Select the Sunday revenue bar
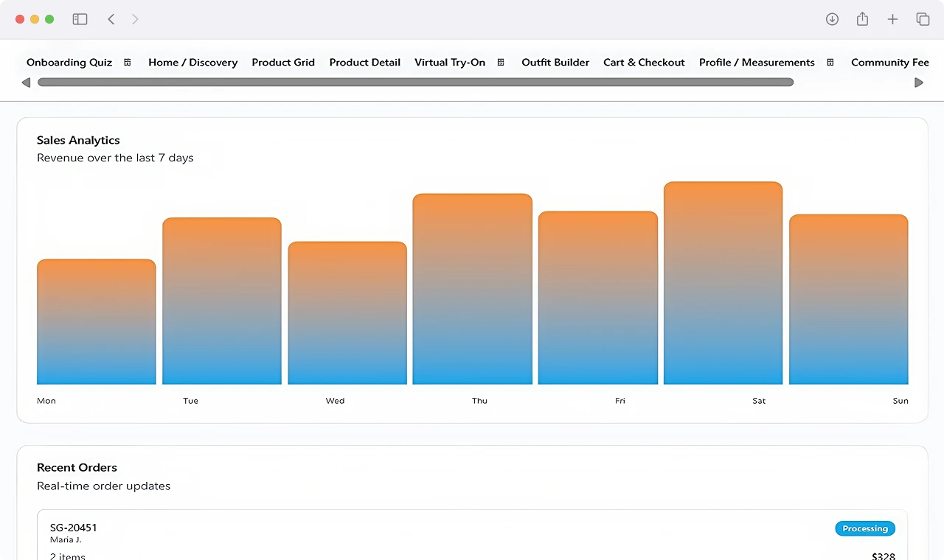This screenshot has height=560, width=944. point(849,299)
